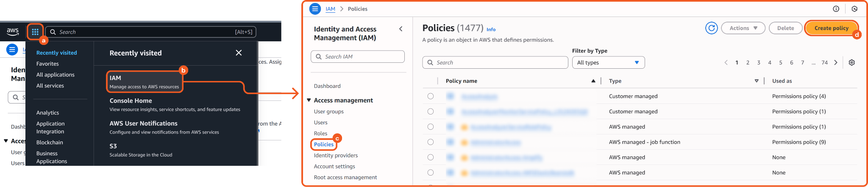Open the AWS services grid menu
This screenshot has height=187, width=868.
35,32
